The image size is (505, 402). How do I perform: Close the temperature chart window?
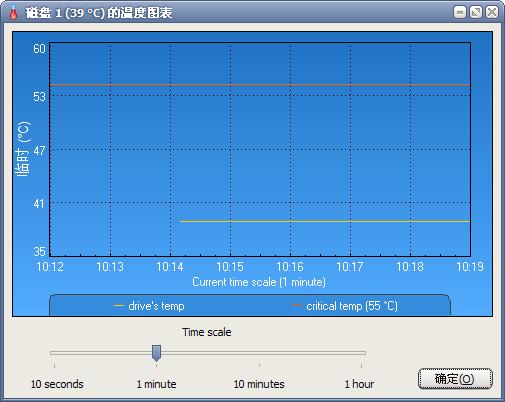[x=492, y=13]
